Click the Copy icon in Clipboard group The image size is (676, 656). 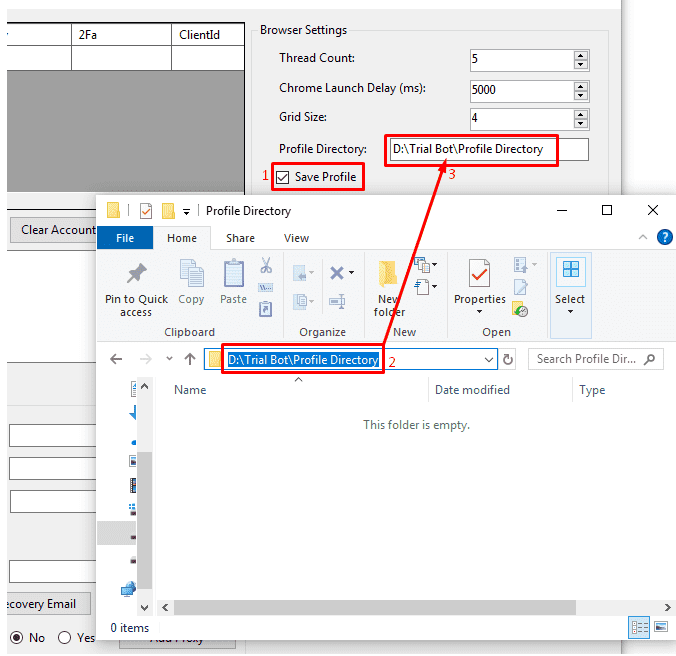coord(191,273)
